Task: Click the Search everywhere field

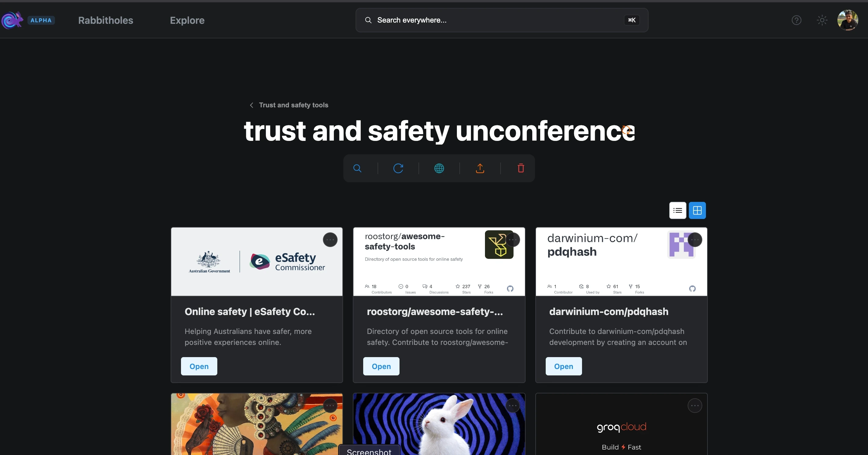Action: (499, 20)
